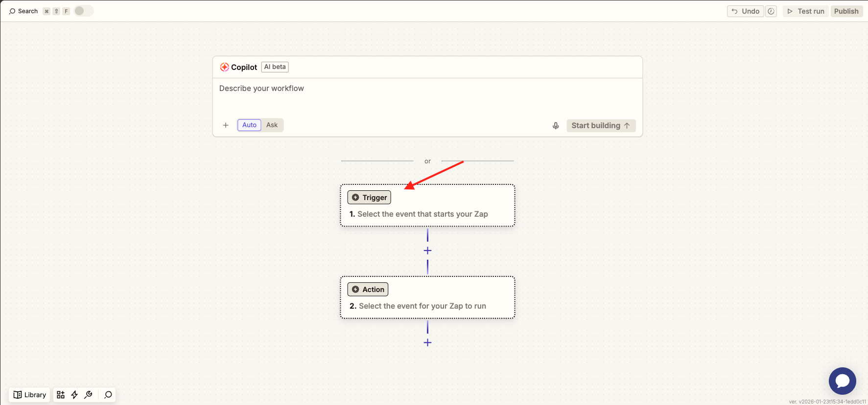The width and height of the screenshot is (868, 405).
Task: Click the Publish button
Action: [846, 11]
